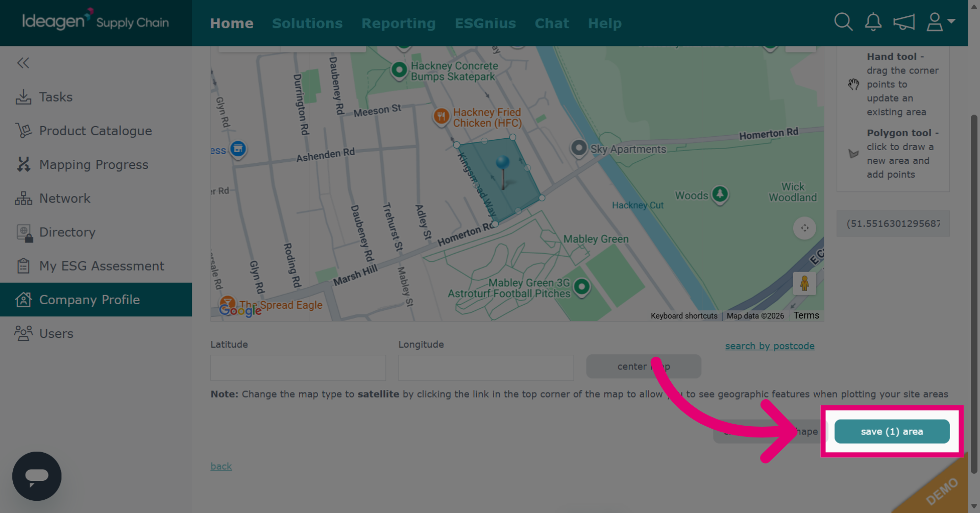The width and height of the screenshot is (980, 513).
Task: Click the Longitude input field
Action: coord(486,368)
